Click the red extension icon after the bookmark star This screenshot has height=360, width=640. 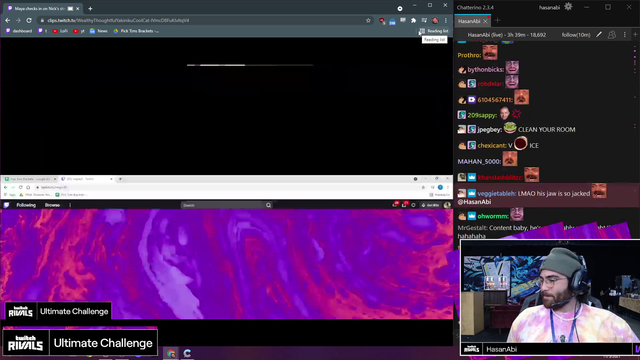tap(382, 20)
